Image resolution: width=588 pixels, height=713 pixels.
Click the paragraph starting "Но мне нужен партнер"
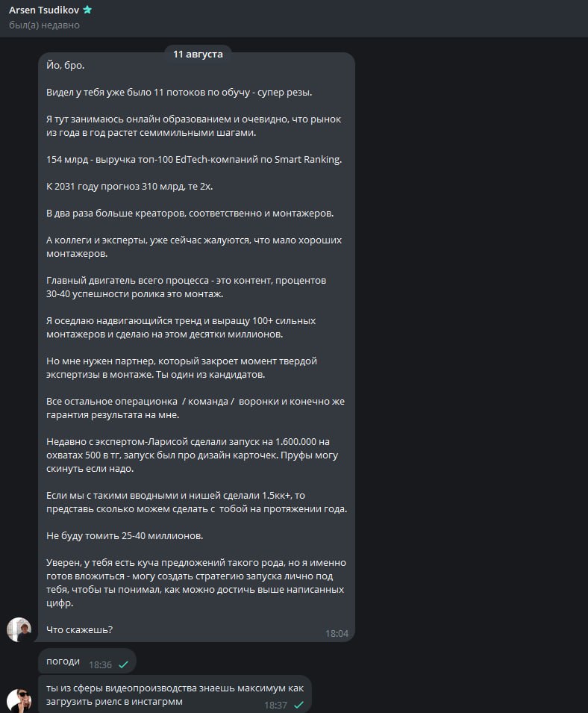[x=182, y=368]
